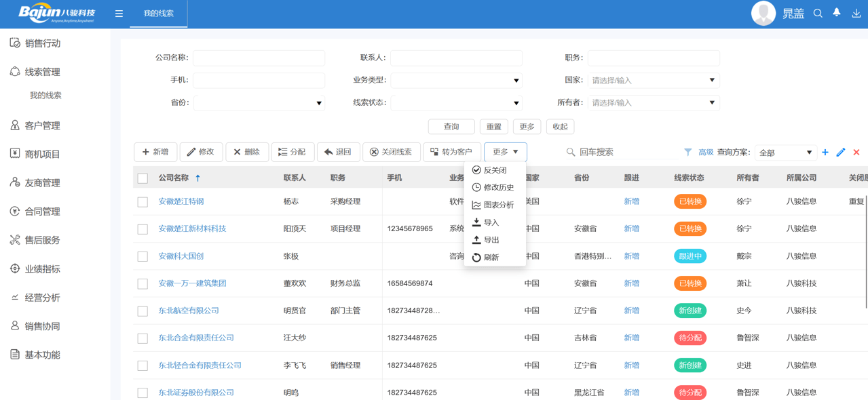Screen dimensions: 868x400
Task: Open the notification bell icon
Action: coord(836,13)
